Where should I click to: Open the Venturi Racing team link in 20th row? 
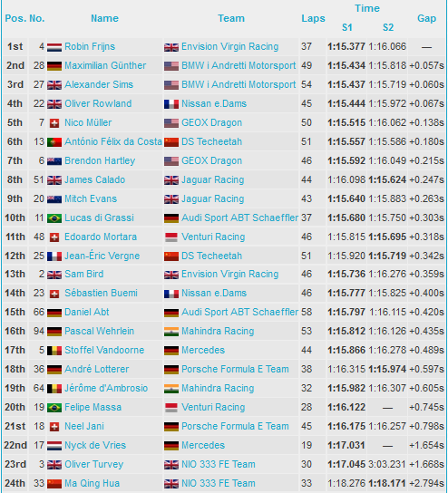click(x=213, y=407)
